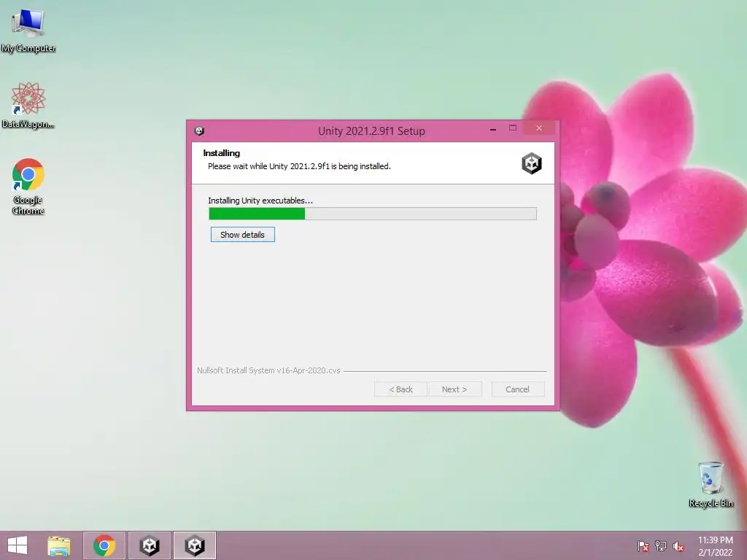Switch to Chrome in the taskbar
747x560 pixels.
(104, 545)
